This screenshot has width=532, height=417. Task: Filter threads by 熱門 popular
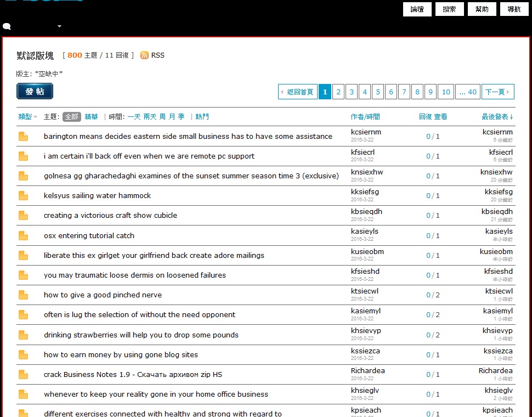pyautogui.click(x=202, y=117)
